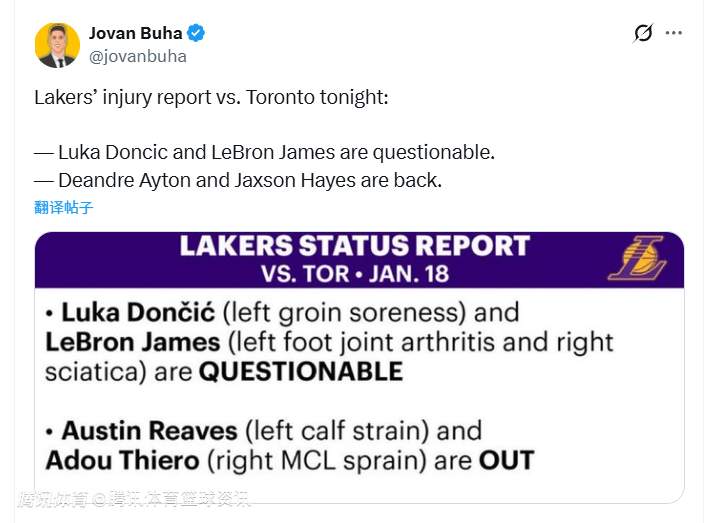This screenshot has height=523, width=723.
Task: Click the bold Luka Dončić name in image
Action: [x=131, y=312]
